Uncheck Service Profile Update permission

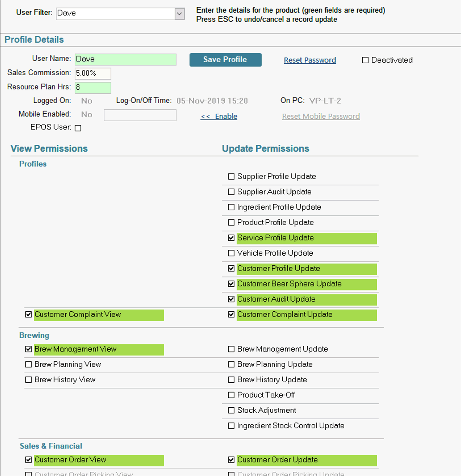tap(231, 238)
